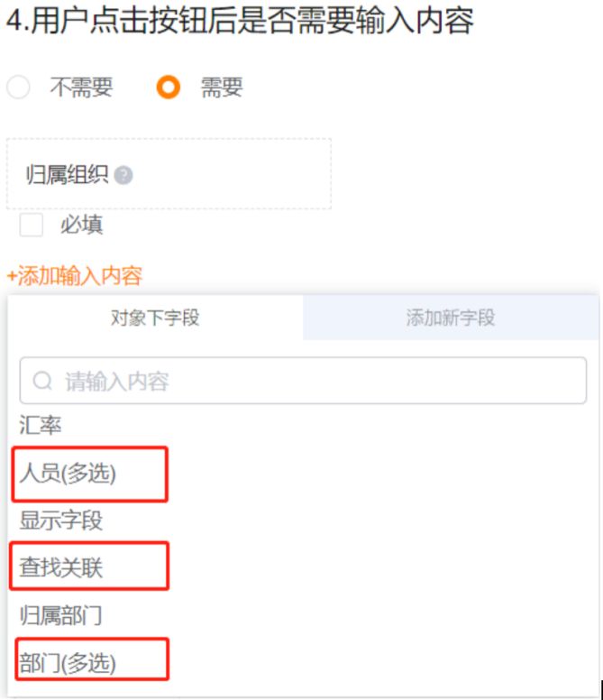
Task: Click the 不需要 option label text
Action: tap(81, 87)
